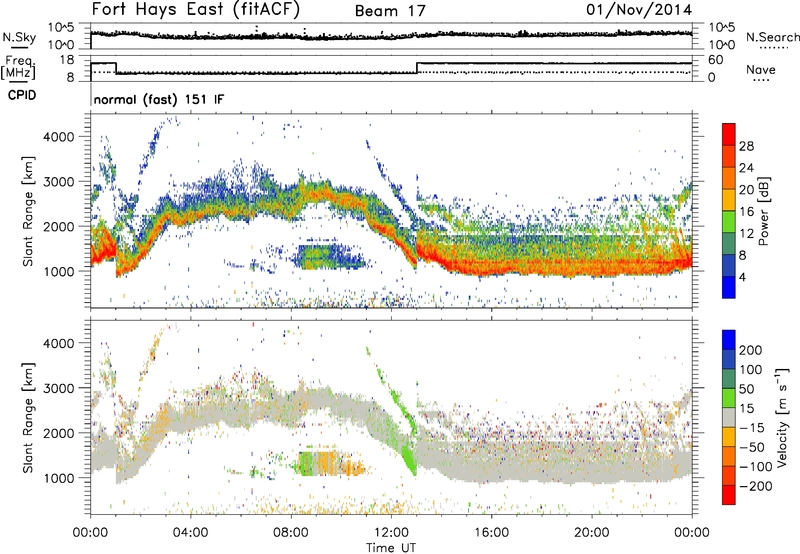The height and width of the screenshot is (554, 800).
Task: Click the 'Freq. [MHz]' label
Action: (x=18, y=67)
